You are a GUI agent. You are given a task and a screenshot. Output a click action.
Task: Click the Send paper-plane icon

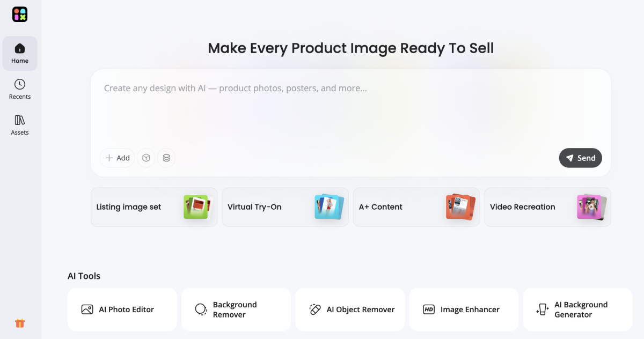(x=569, y=158)
